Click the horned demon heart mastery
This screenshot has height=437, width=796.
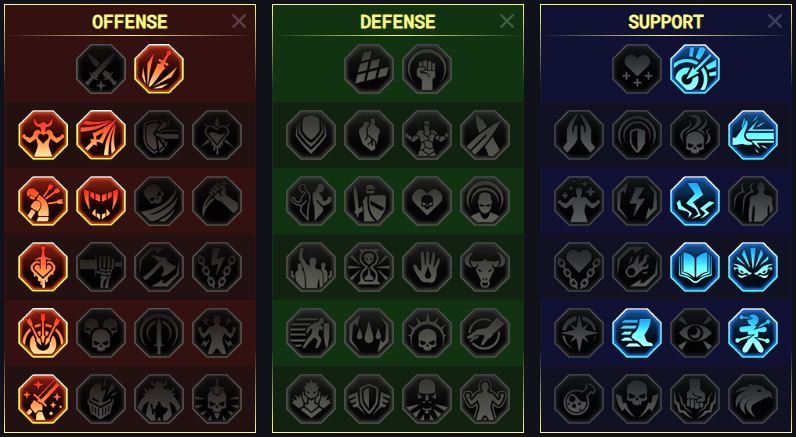(43, 135)
